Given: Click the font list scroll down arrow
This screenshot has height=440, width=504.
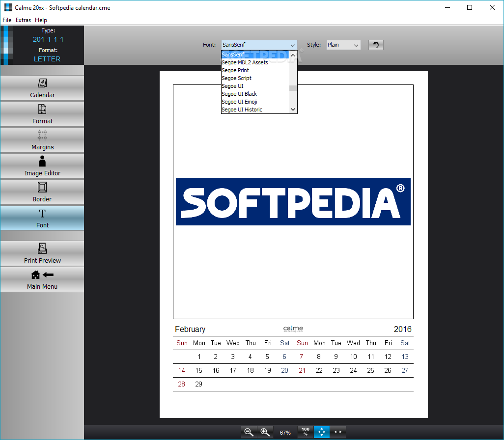Looking at the screenshot, I should [293, 110].
